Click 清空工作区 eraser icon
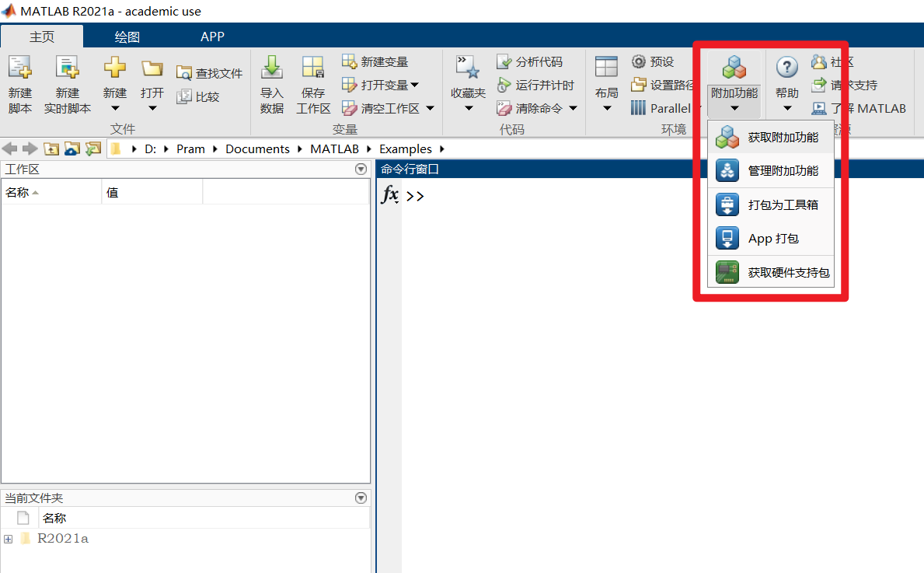 350,109
